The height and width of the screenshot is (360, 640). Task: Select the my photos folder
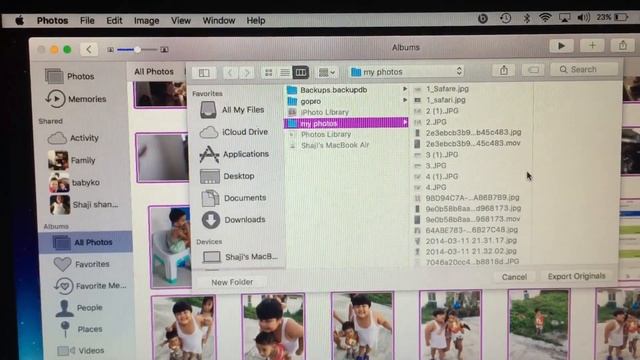coord(346,123)
